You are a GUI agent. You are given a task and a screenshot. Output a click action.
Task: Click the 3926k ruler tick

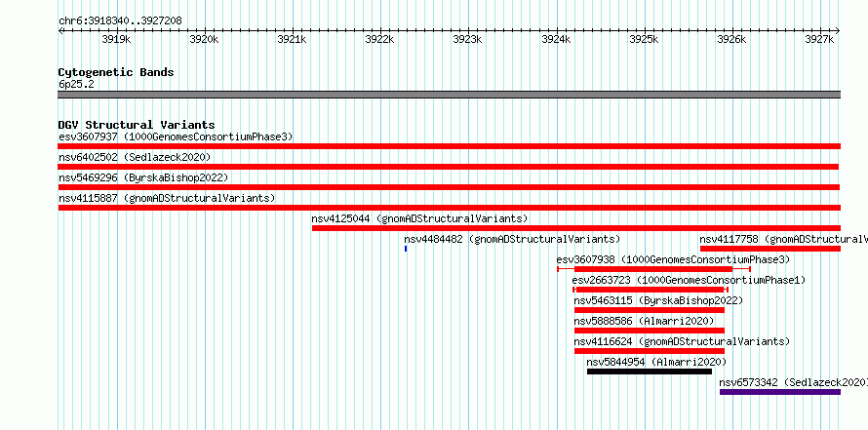[732, 39]
